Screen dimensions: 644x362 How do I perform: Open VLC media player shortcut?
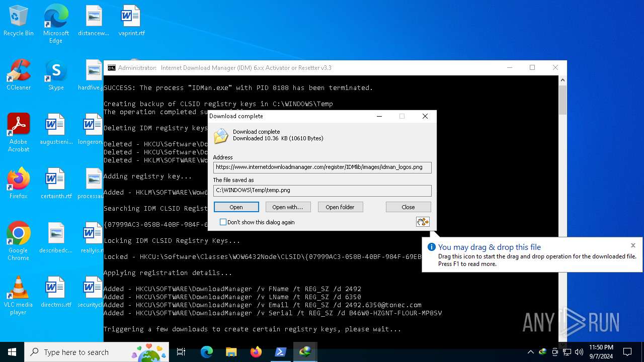(19, 296)
